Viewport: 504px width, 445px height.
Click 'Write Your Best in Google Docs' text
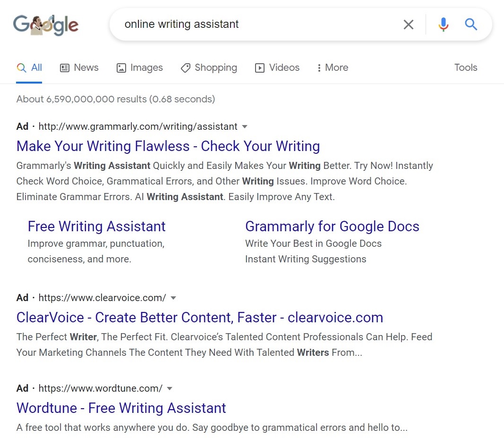(313, 243)
